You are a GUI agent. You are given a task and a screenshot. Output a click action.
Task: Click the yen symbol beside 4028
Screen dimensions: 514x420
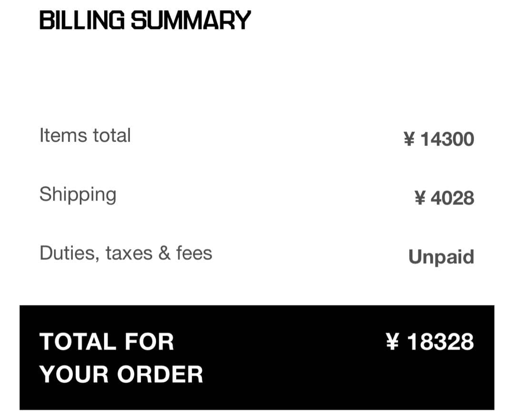419,198
